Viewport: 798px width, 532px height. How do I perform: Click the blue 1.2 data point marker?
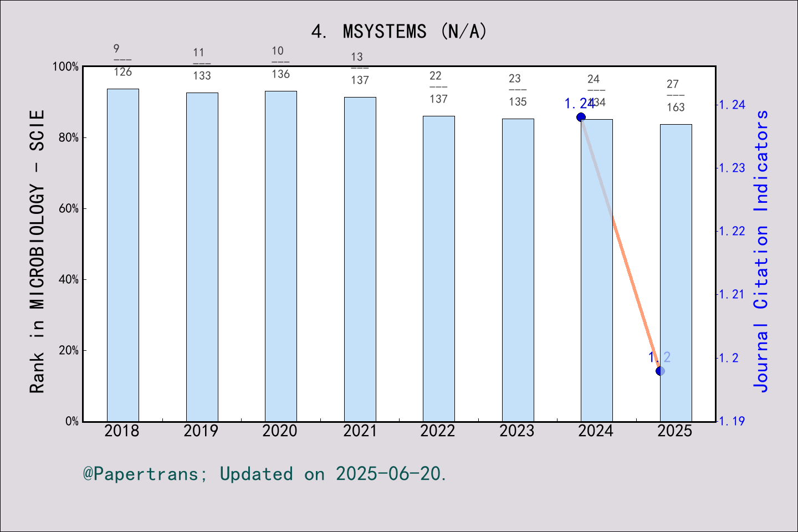[x=659, y=370]
